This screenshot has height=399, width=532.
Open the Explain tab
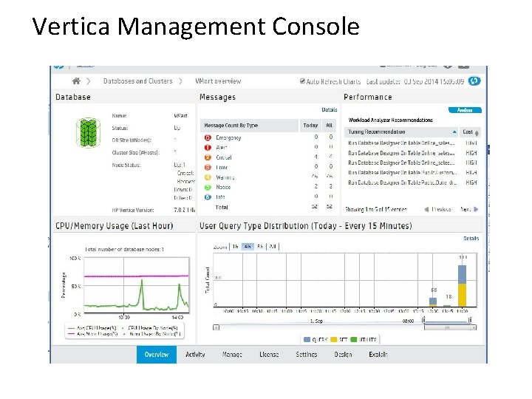[378, 354]
